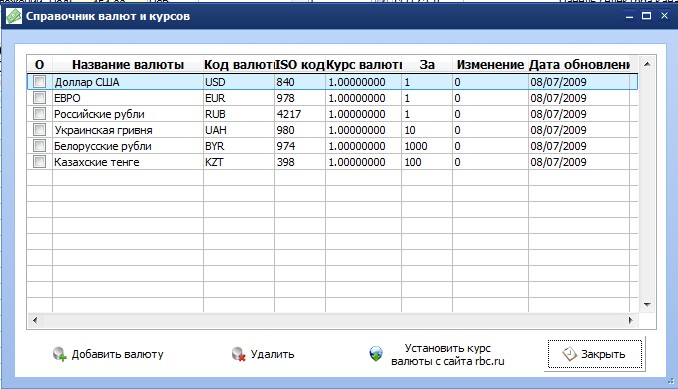Viewport: 678px width, 389px height.
Task: Click ISO code 980 cell
Action: (300, 130)
